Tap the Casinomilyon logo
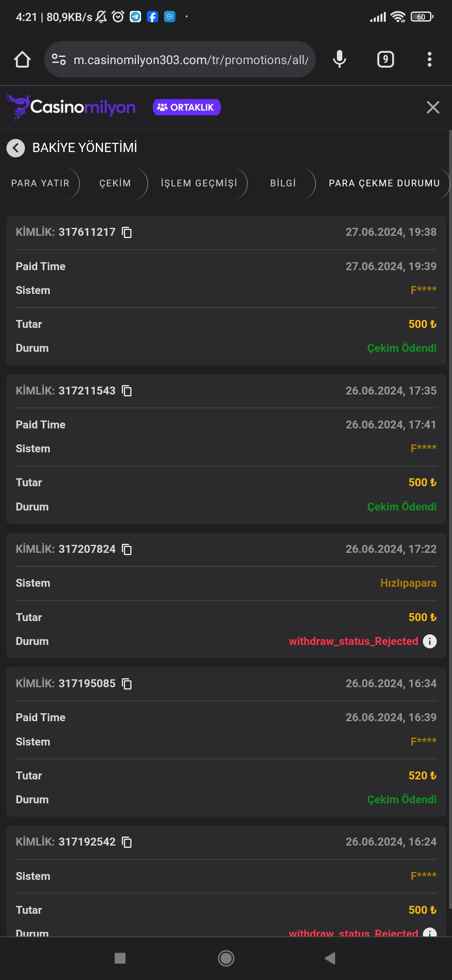 pyautogui.click(x=71, y=107)
